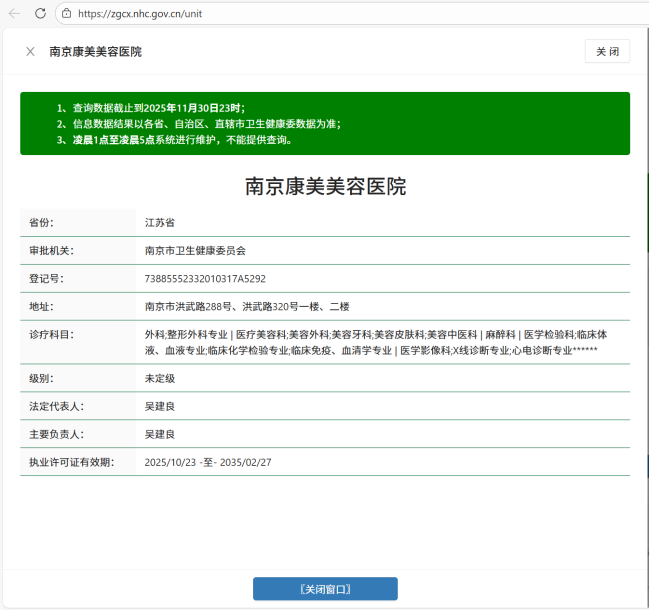Click the 南京市卫生健康委员会 approval authority value
The image size is (649, 610).
(x=195, y=251)
